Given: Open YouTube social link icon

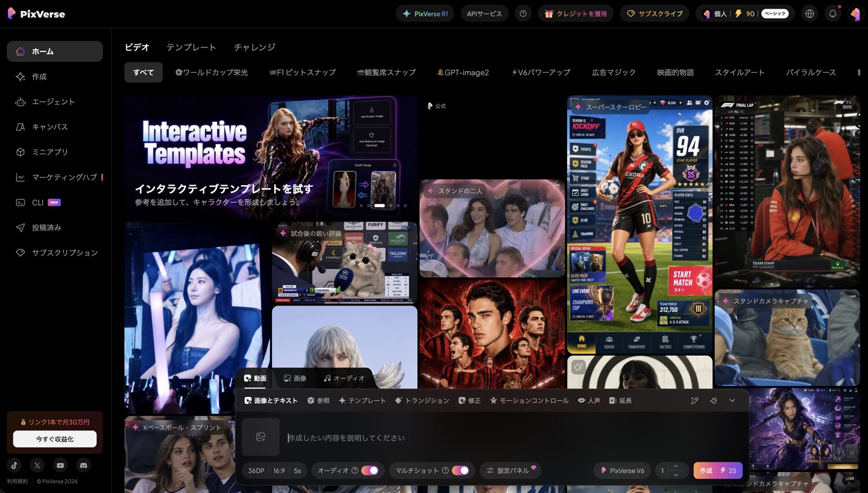Looking at the screenshot, I should [61, 465].
